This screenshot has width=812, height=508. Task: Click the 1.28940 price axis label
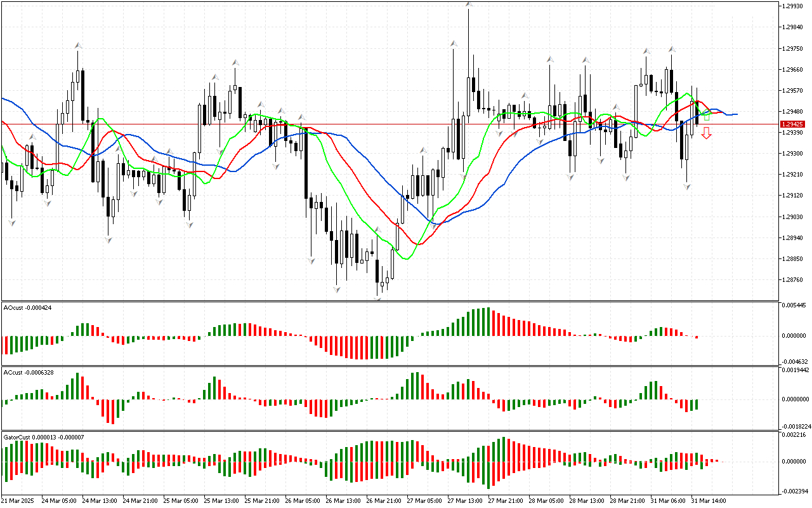(792, 237)
